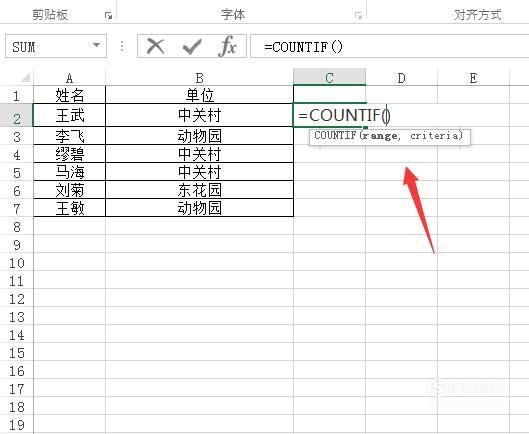Image resolution: width=529 pixels, height=434 pixels.
Task: Select column D header
Action: [401, 78]
